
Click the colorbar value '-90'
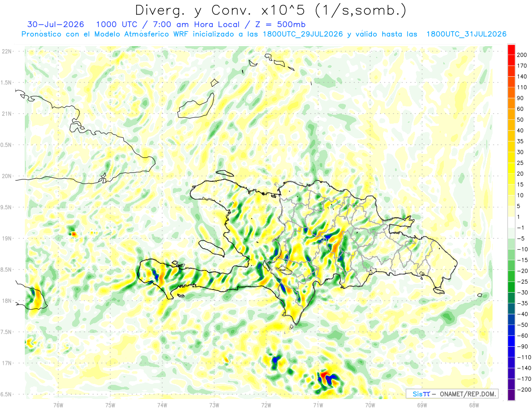pos(522,346)
